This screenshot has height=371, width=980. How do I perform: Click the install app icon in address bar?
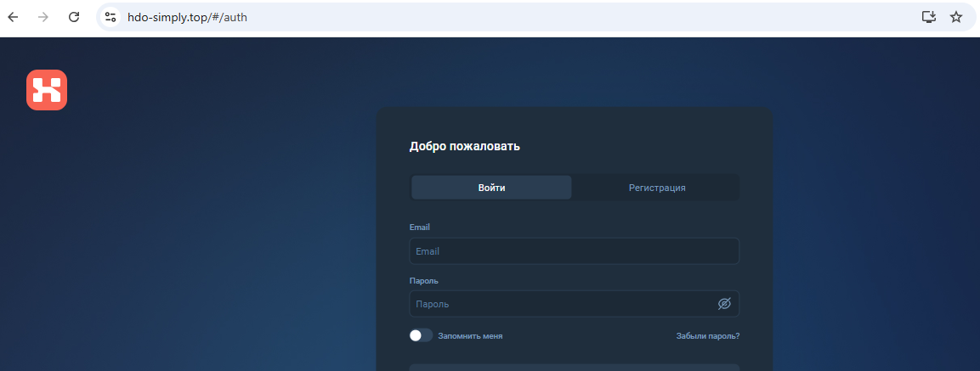[x=929, y=17]
